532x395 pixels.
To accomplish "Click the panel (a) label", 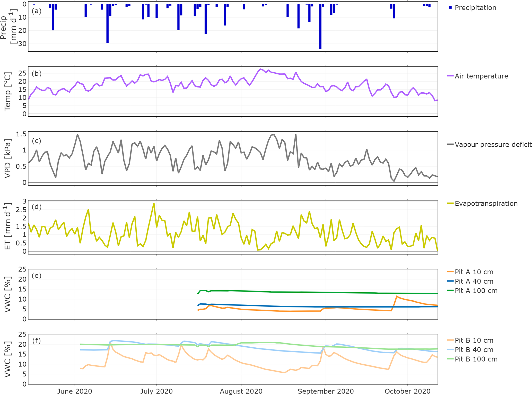I will [36, 11].
